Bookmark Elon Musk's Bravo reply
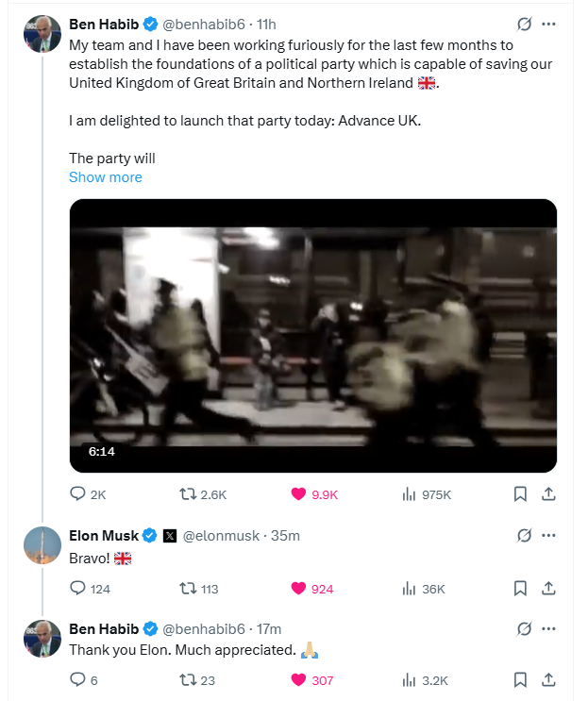The height and width of the screenshot is (701, 588). (x=520, y=589)
